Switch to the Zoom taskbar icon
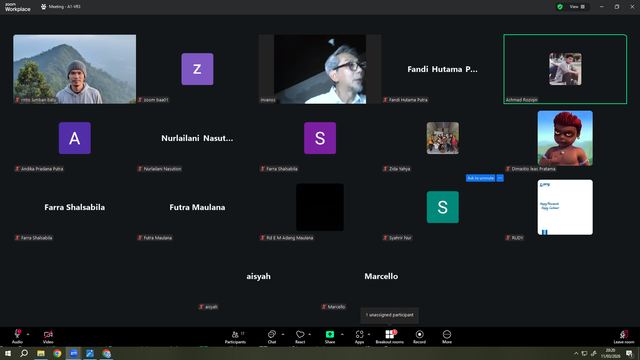640x360 pixels. click(x=73, y=353)
